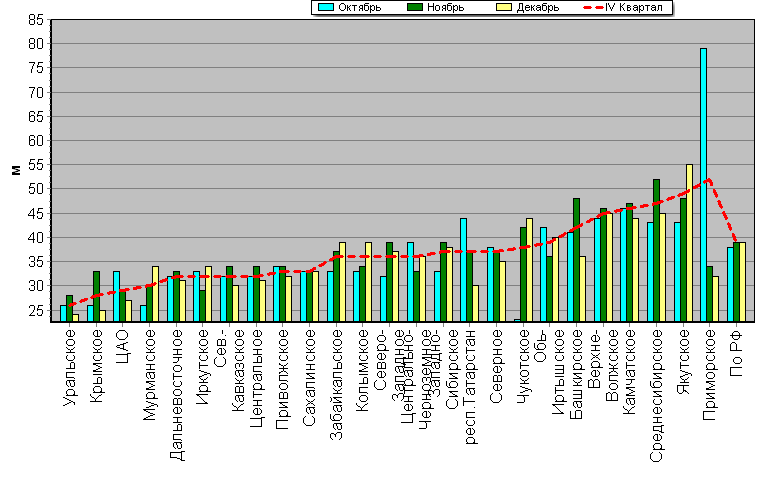
Task: Select the Забайкальское category label
Action: point(336,384)
